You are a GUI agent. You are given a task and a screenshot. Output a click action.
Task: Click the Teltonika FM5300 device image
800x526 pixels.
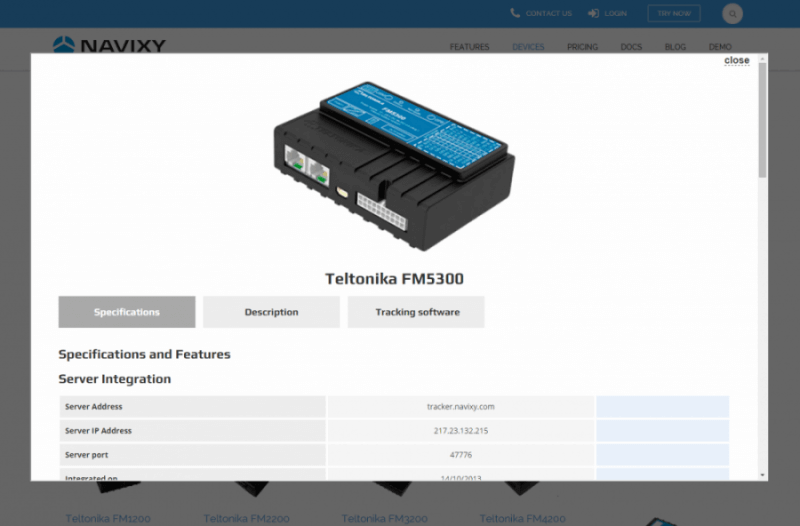coord(394,166)
